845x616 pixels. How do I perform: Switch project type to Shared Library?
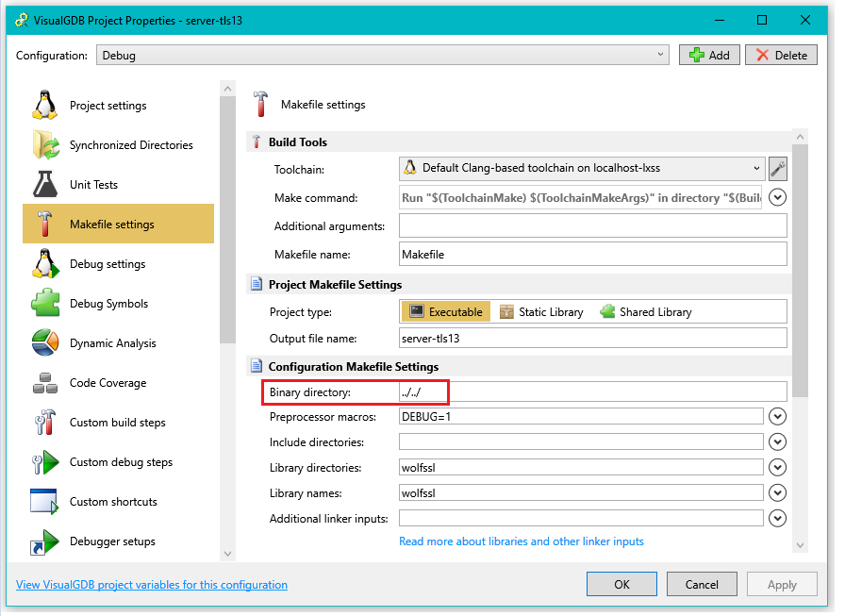(x=645, y=312)
